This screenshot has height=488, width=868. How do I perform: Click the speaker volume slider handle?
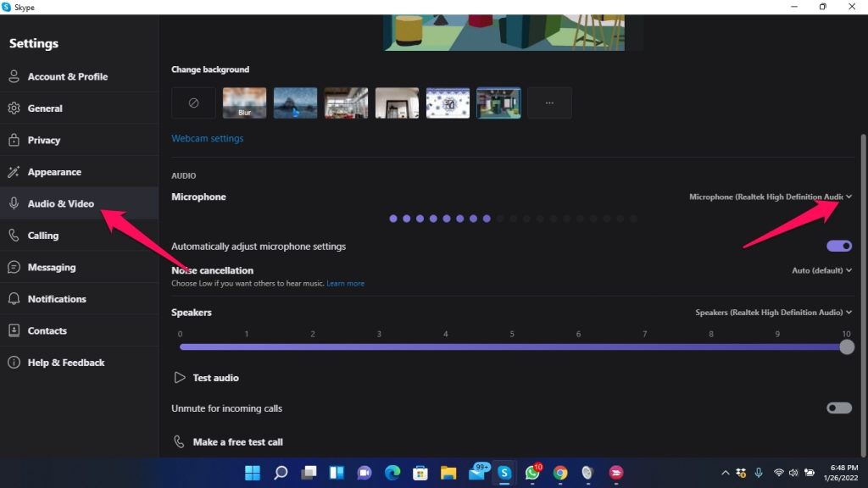pyautogui.click(x=846, y=347)
